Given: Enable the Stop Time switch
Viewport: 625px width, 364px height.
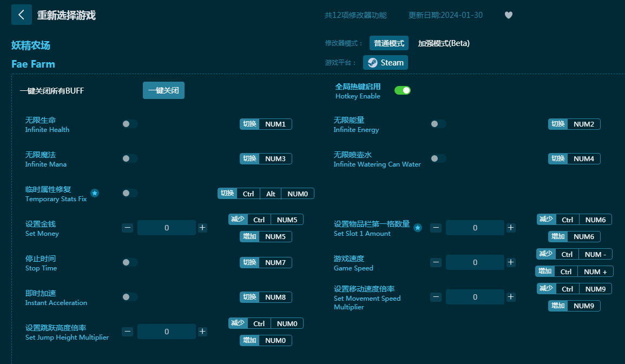Looking at the screenshot, I should tap(130, 262).
